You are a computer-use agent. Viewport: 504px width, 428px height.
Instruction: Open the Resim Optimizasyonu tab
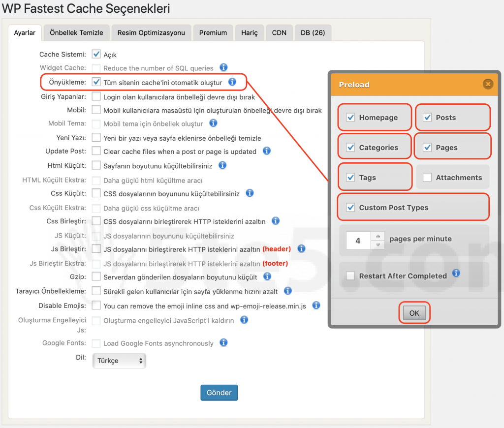click(x=151, y=32)
